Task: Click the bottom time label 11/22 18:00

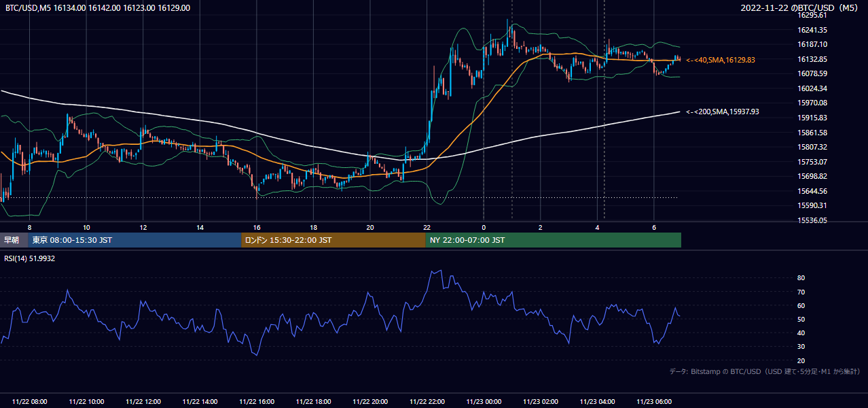Action: 313,402
